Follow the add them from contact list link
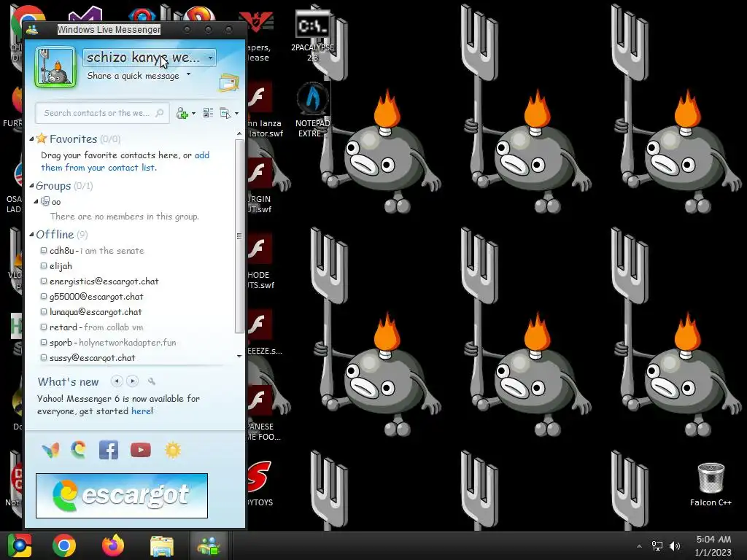Image resolution: width=747 pixels, height=560 pixels. point(125,161)
